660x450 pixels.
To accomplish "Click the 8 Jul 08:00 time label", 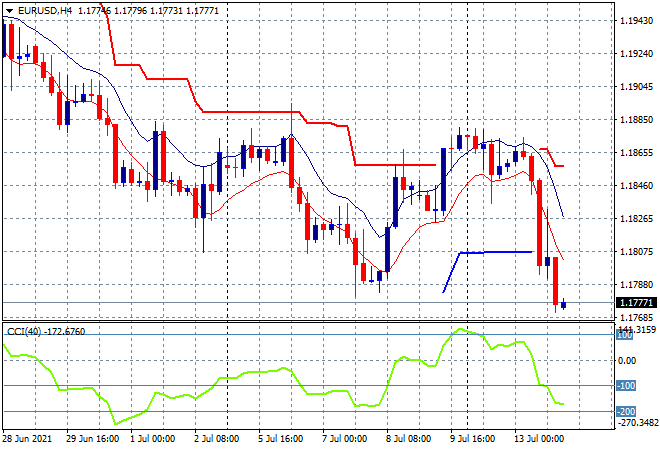I will 408,439.
